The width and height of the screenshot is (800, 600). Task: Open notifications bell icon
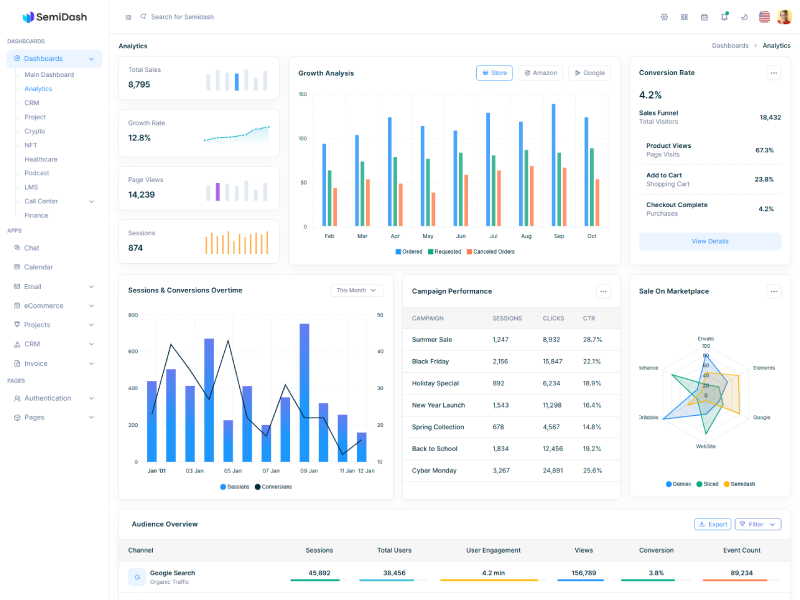[x=724, y=16]
